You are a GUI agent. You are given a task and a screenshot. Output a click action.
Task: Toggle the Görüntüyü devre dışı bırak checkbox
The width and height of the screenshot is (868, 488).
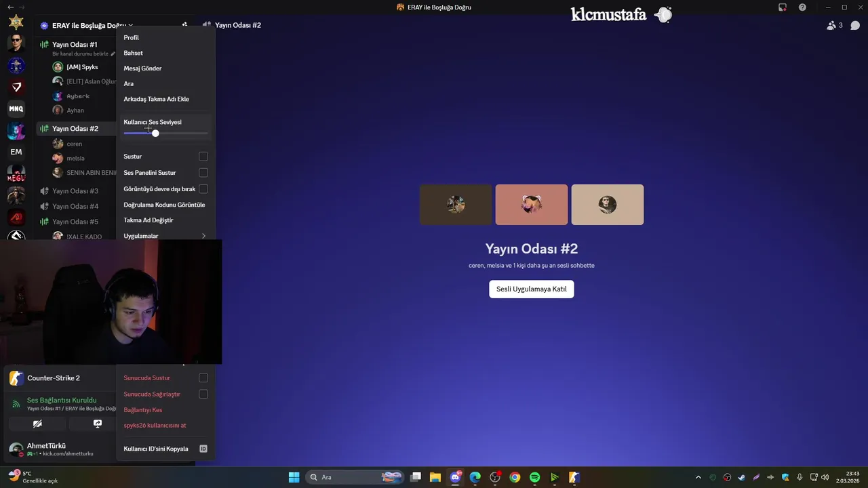(x=203, y=189)
